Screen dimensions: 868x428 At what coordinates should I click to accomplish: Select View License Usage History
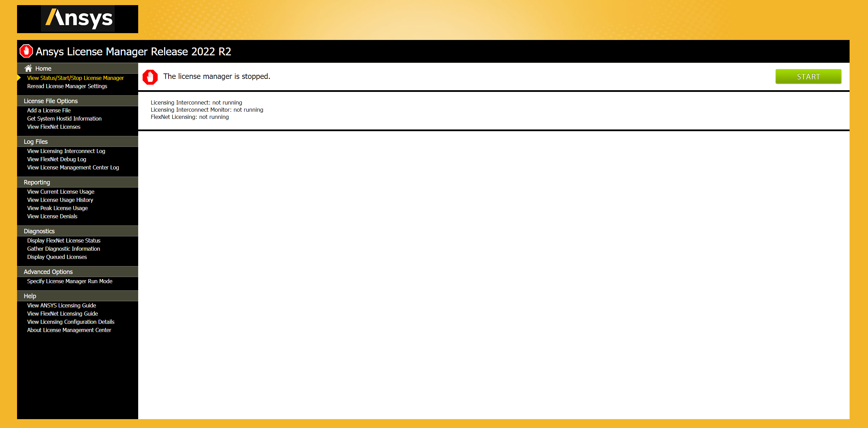coord(60,200)
